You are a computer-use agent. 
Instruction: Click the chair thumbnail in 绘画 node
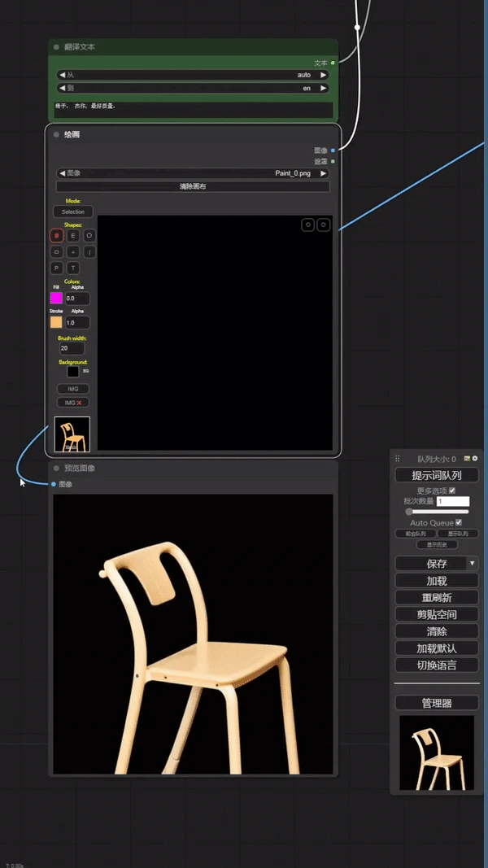click(x=72, y=434)
